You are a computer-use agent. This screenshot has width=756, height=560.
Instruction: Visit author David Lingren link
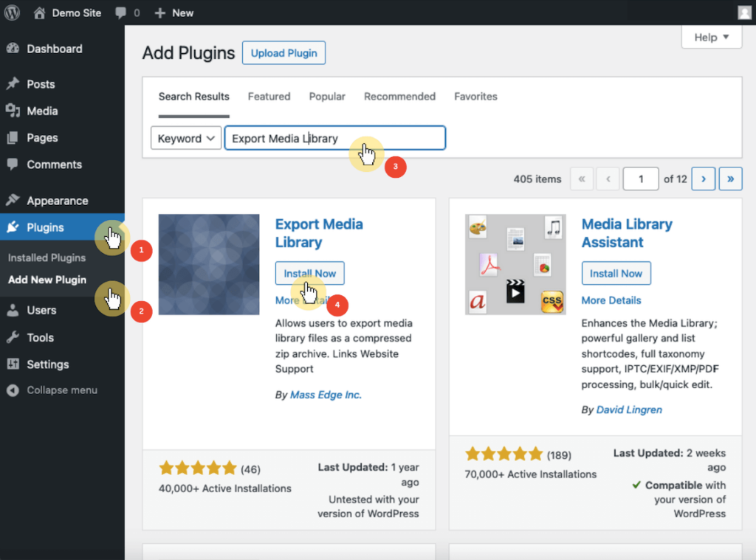629,409
